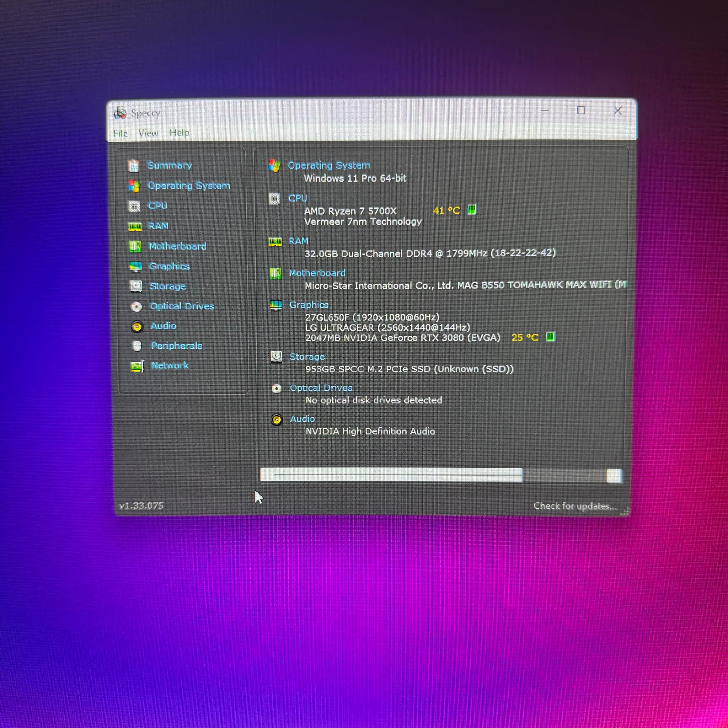
Task: Click the Windows 11 Pro 64-bit text
Action: coord(355,178)
